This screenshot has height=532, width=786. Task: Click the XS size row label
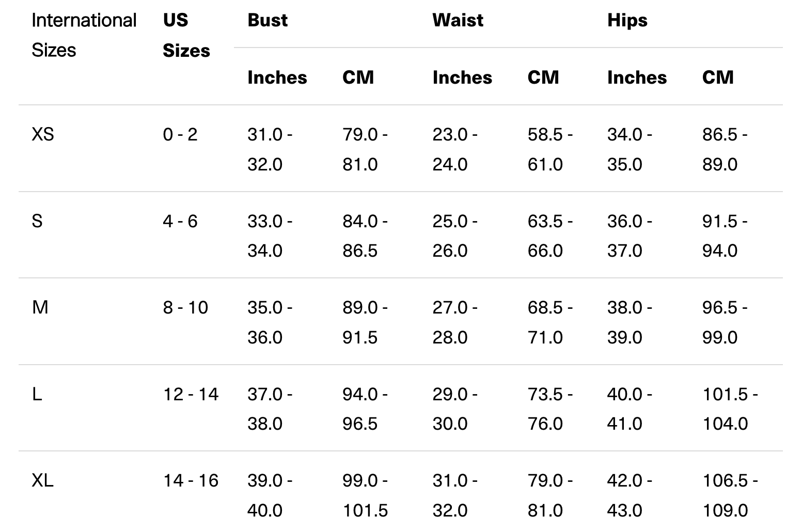[x=43, y=134]
